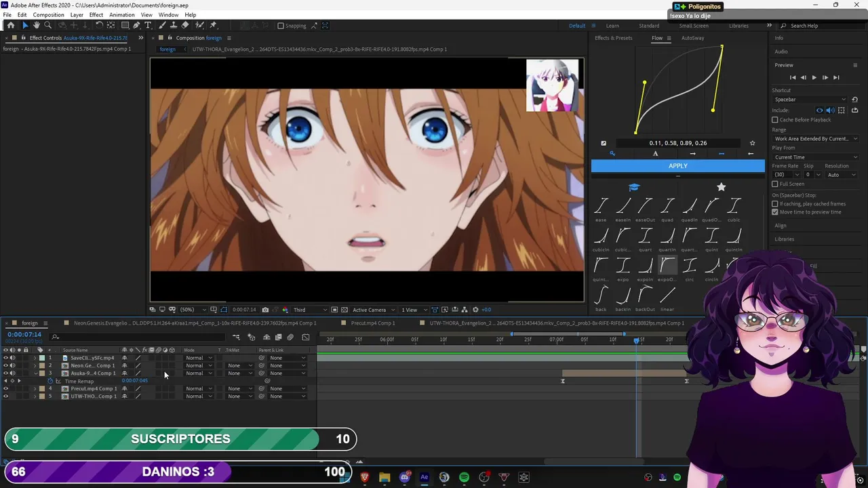The image size is (868, 488).
Task: Select the Clone Stamp tool
Action: pyautogui.click(x=174, y=25)
